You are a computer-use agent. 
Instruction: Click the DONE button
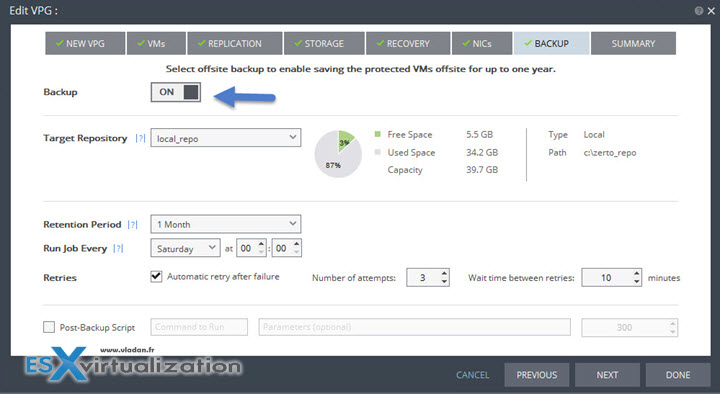(x=678, y=375)
